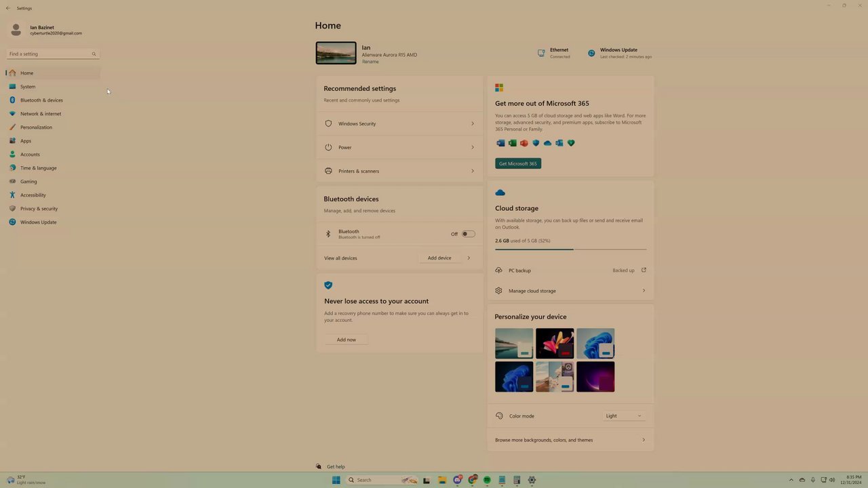Click the Get help link
The height and width of the screenshot is (488, 868).
336,467
